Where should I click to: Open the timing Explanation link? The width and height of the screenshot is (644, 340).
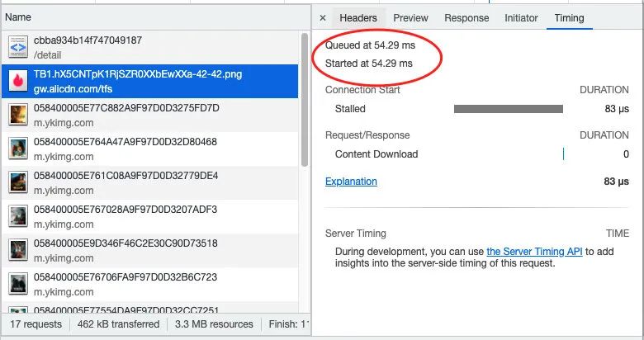[x=351, y=182]
